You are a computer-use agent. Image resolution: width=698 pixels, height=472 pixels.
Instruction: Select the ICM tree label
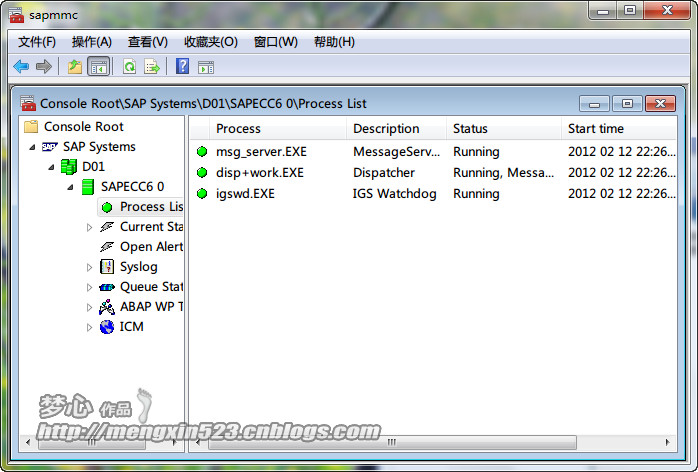tap(132, 327)
